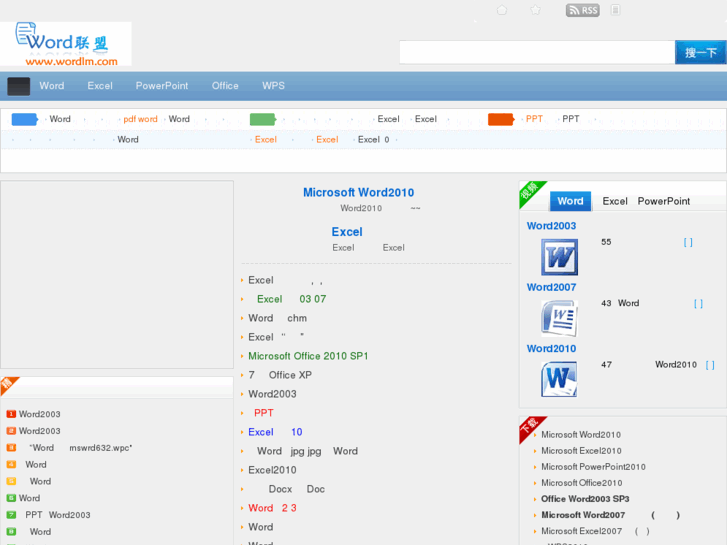Click the bracket link in Word2010 row
The height and width of the screenshot is (545, 727).
(x=710, y=365)
